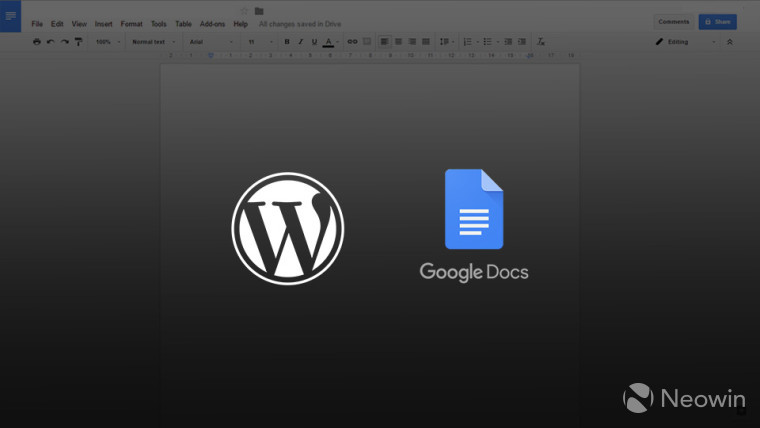The image size is (760, 428).
Task: Center align text
Action: coord(398,42)
